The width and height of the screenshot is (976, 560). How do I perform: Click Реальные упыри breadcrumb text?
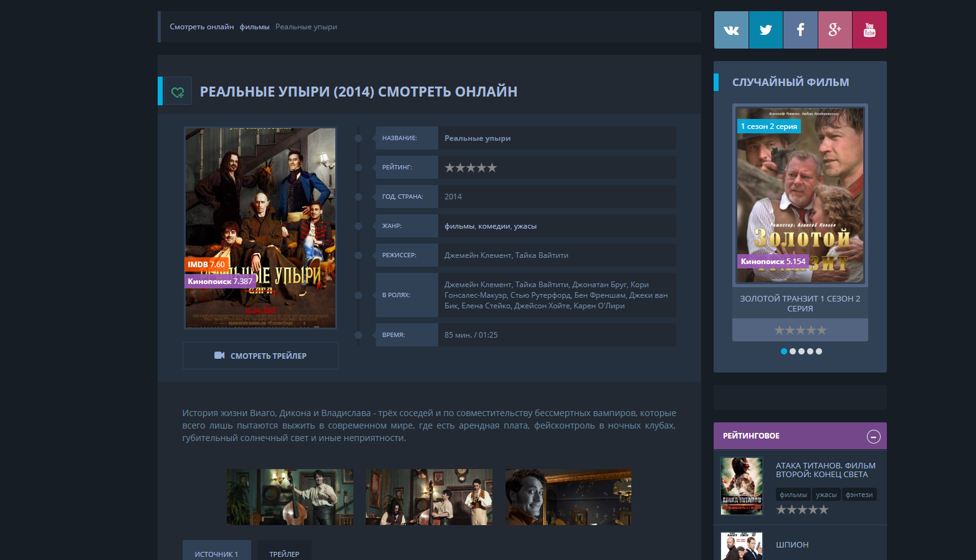pos(306,27)
